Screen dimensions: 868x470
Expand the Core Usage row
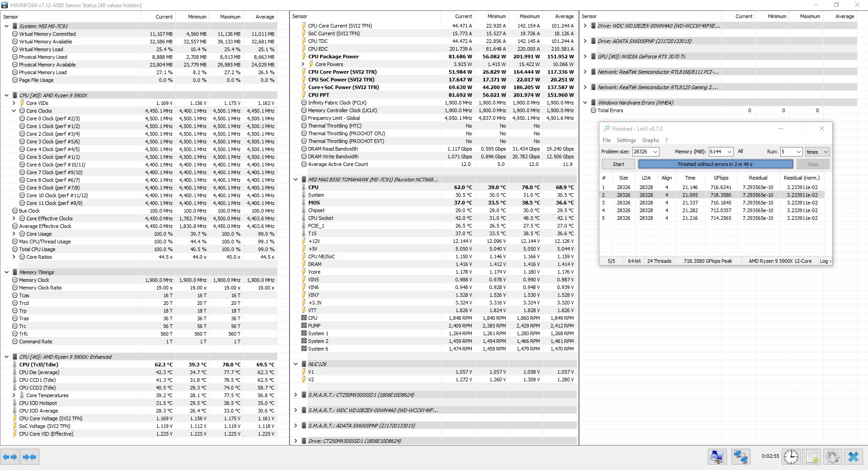(14, 234)
